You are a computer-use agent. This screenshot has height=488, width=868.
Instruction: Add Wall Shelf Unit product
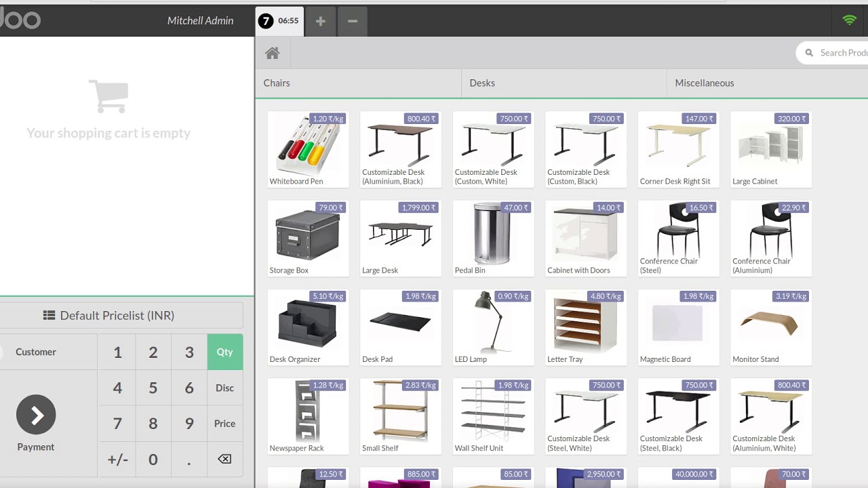point(493,416)
